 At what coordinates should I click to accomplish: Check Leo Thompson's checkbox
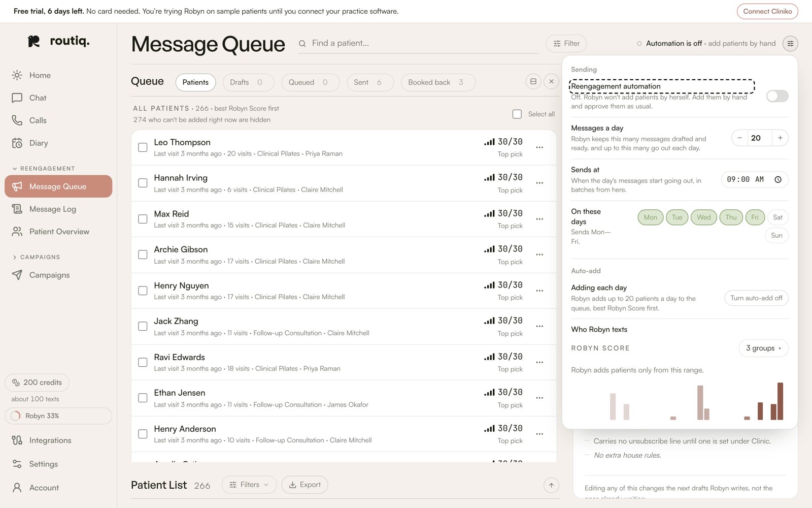pos(143,147)
